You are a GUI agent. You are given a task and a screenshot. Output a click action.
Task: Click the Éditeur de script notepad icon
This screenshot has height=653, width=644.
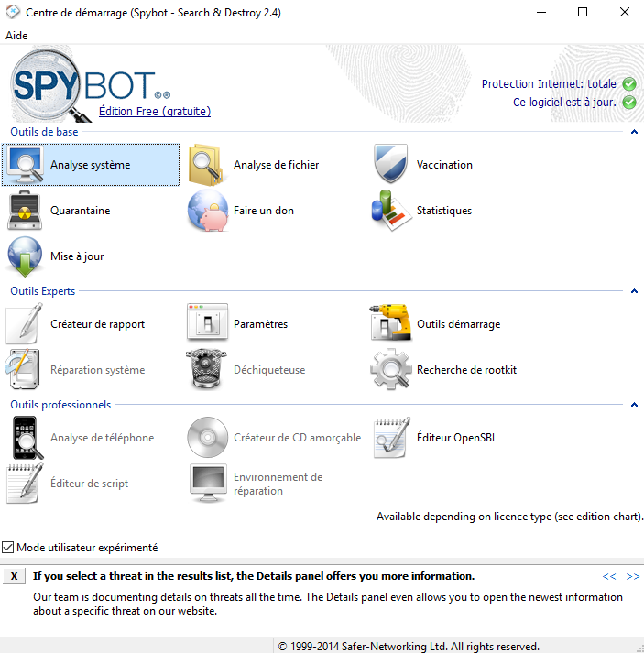pos(25,483)
